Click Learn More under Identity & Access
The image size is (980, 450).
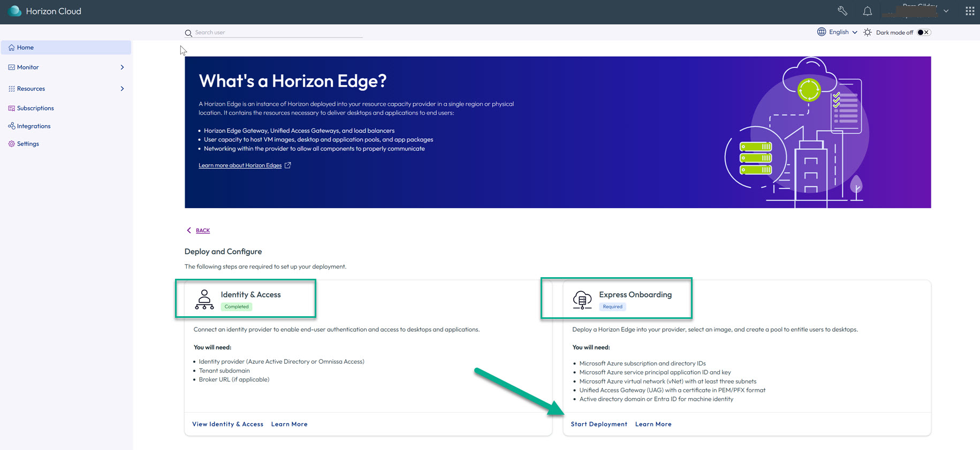(x=290, y=424)
